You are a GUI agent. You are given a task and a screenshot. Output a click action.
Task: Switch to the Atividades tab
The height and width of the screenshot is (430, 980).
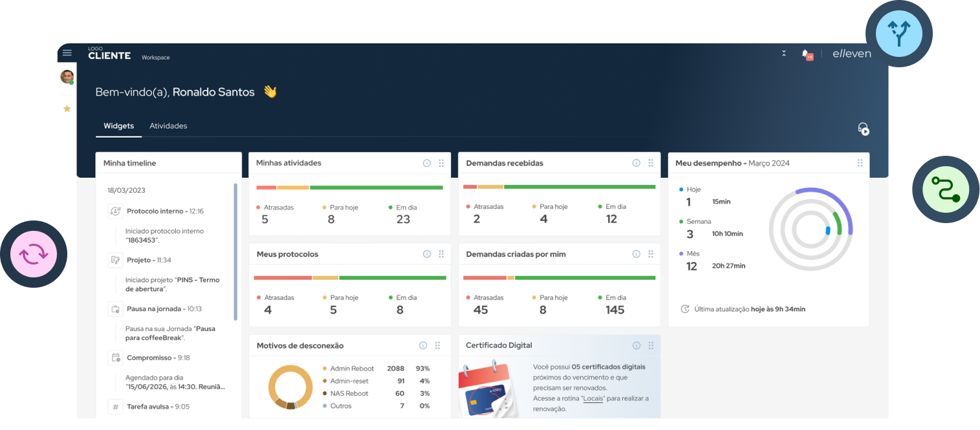click(168, 126)
